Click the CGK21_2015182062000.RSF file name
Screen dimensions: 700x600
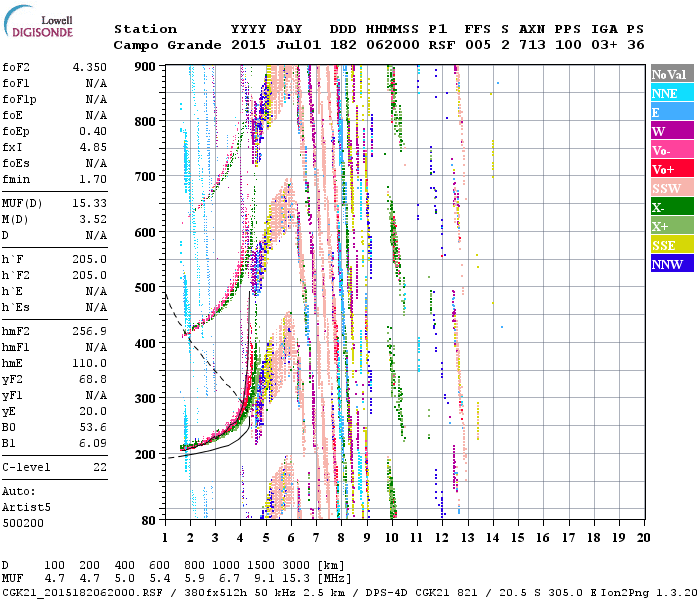click(83, 592)
